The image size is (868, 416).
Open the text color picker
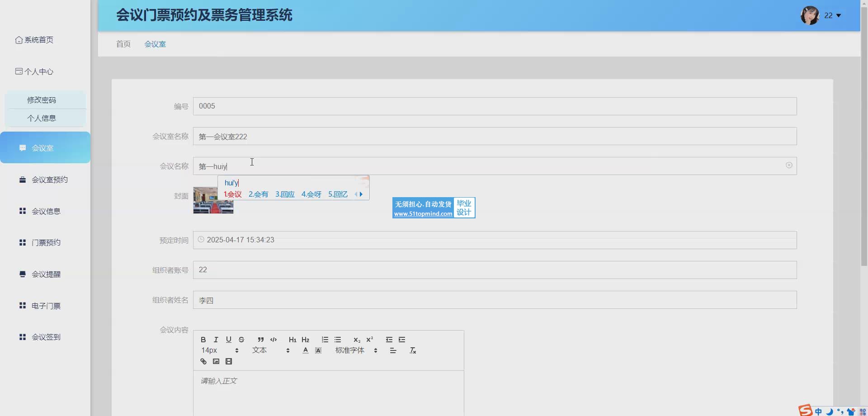tap(306, 350)
